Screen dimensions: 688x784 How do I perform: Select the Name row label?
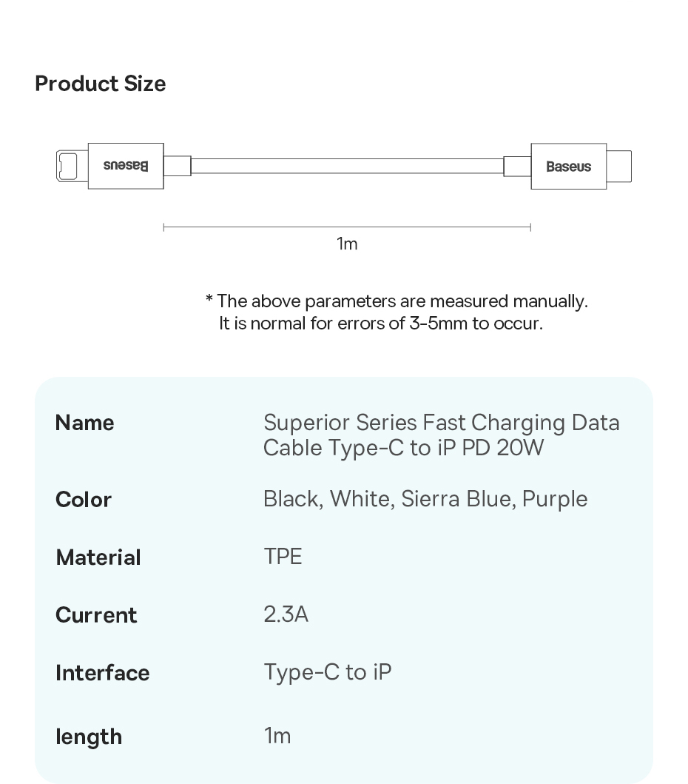[84, 423]
